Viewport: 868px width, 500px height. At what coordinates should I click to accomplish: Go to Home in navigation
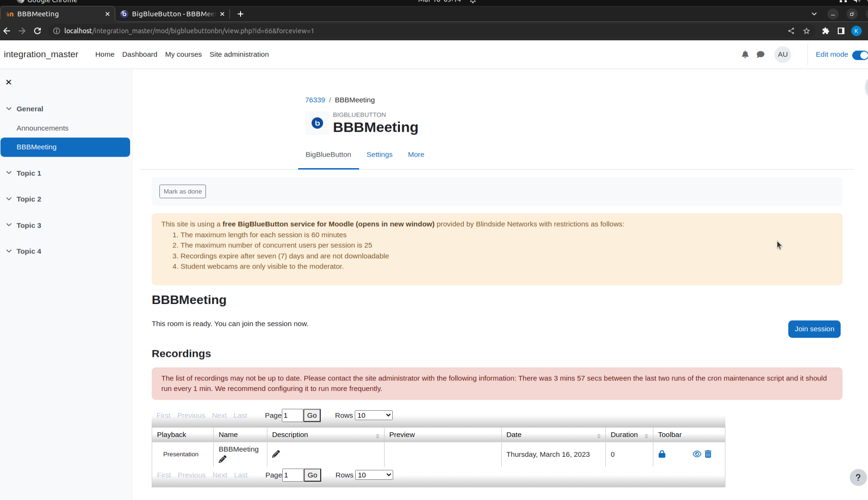click(105, 54)
